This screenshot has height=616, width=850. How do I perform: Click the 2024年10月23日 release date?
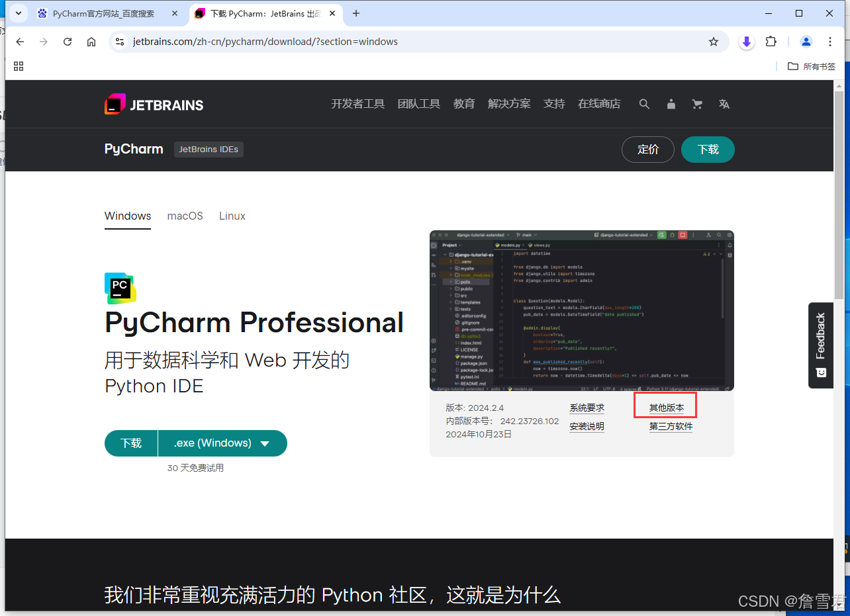479,435
